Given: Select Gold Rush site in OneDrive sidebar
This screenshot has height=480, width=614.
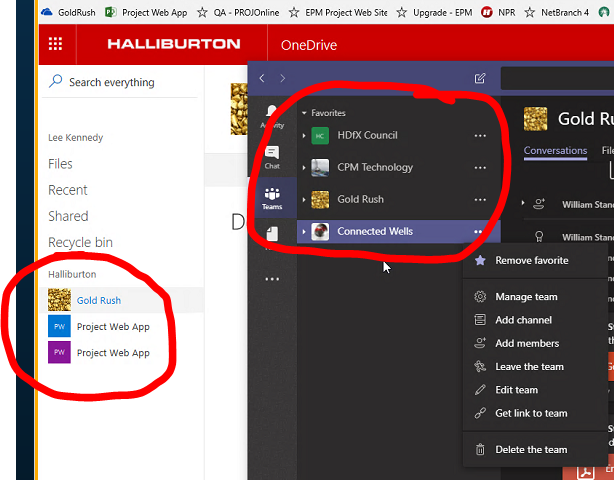Looking at the screenshot, I should pyautogui.click(x=121, y=300).
